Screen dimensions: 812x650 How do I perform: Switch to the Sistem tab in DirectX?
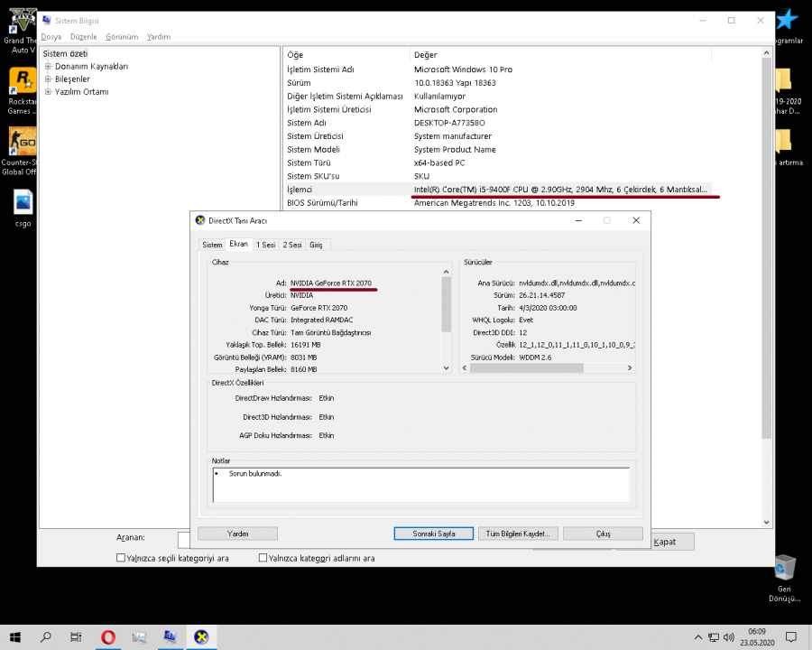pos(212,245)
